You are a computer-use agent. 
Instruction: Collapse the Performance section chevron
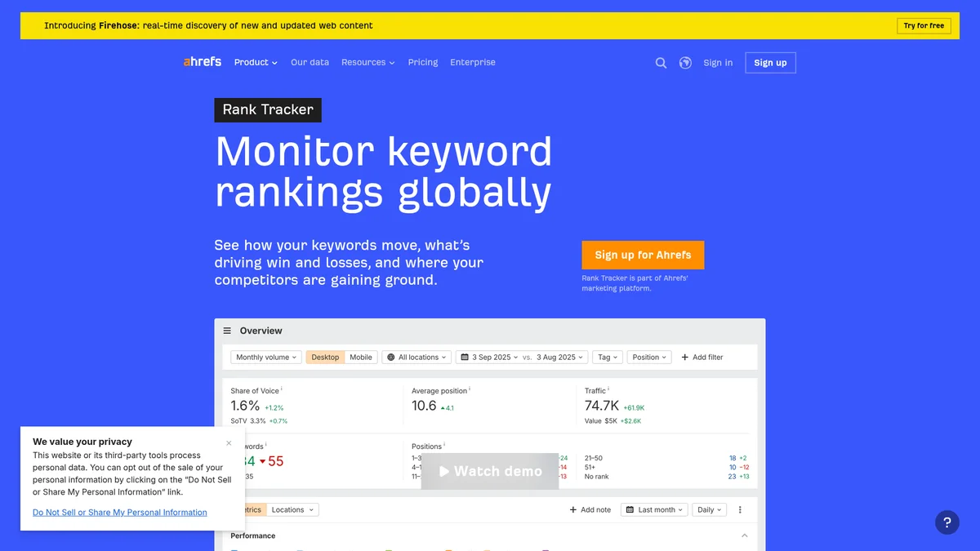click(744, 535)
